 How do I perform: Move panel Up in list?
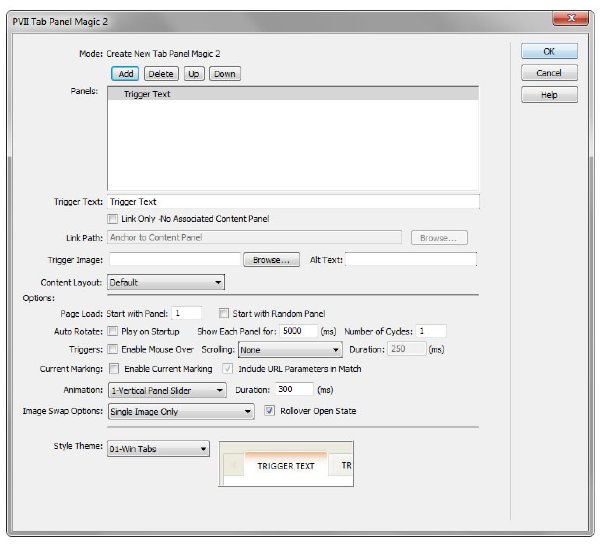(x=194, y=74)
